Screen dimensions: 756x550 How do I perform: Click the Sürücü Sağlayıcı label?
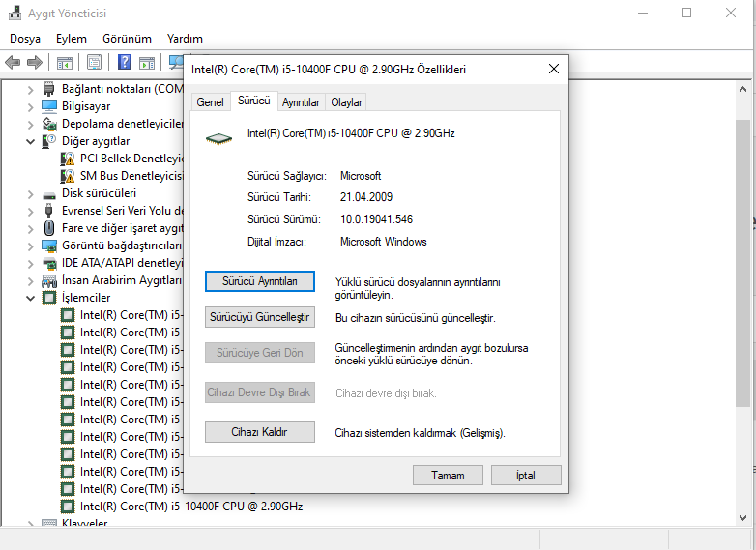click(x=287, y=176)
